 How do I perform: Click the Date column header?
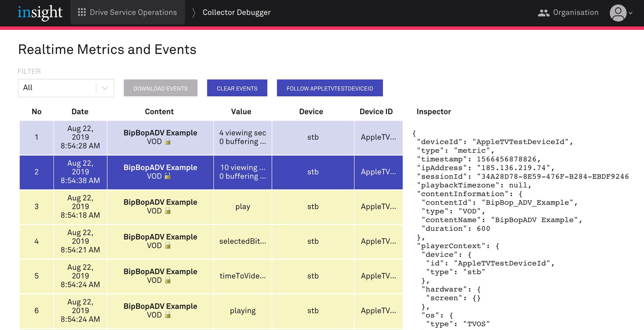(x=80, y=112)
